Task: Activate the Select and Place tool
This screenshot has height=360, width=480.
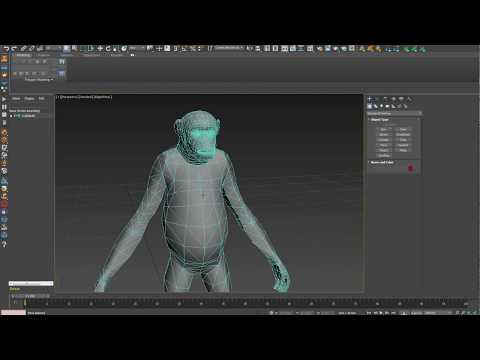Action: [x=124, y=49]
